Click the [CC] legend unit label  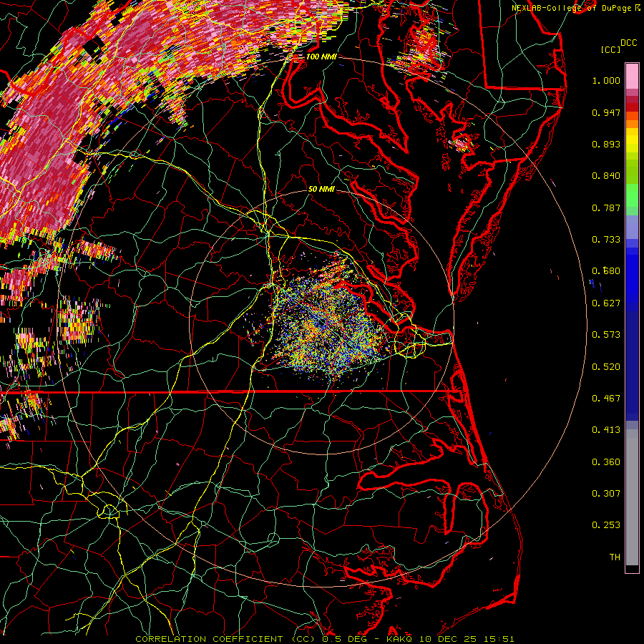[610, 49]
